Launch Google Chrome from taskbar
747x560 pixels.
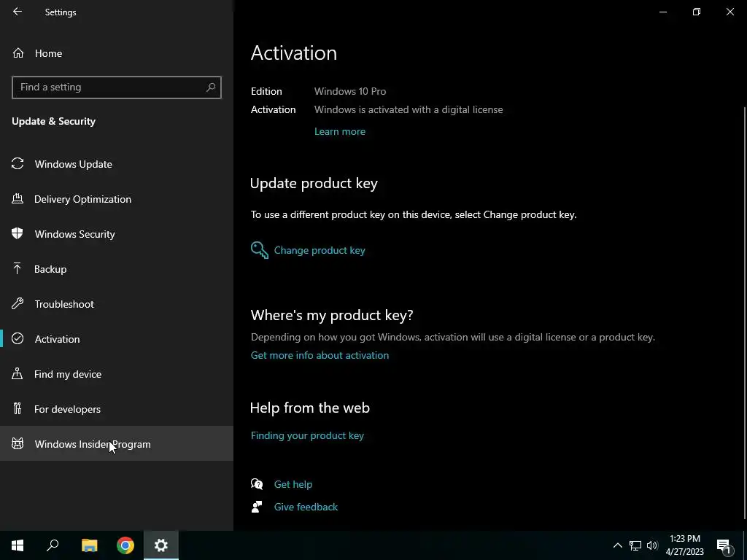coord(125,545)
